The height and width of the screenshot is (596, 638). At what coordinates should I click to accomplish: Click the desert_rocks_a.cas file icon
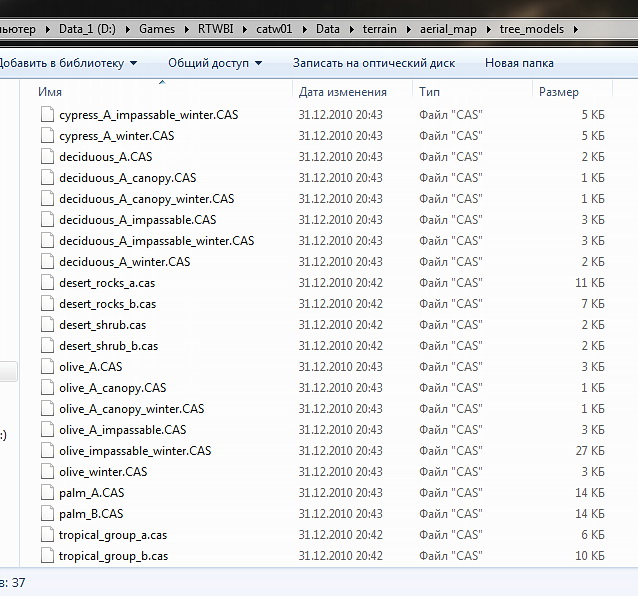[47, 283]
